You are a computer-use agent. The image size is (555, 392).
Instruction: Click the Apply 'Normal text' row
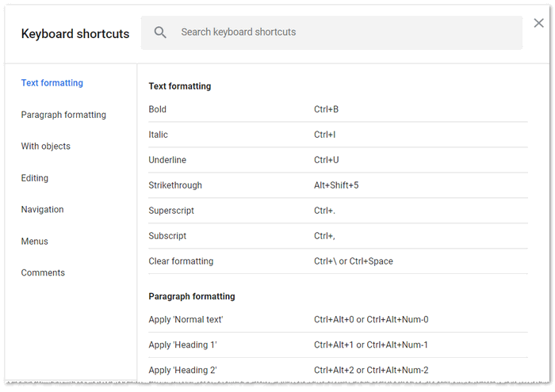coord(338,320)
